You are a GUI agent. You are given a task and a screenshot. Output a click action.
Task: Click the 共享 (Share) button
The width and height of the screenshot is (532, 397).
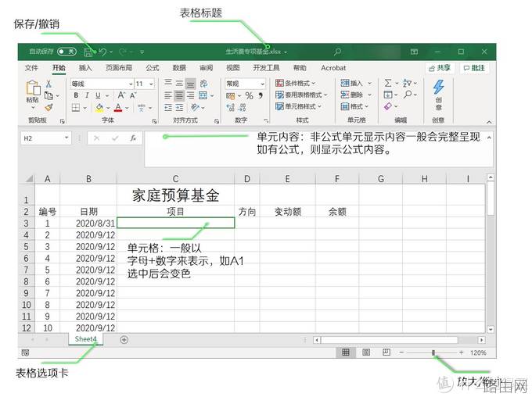pos(440,68)
